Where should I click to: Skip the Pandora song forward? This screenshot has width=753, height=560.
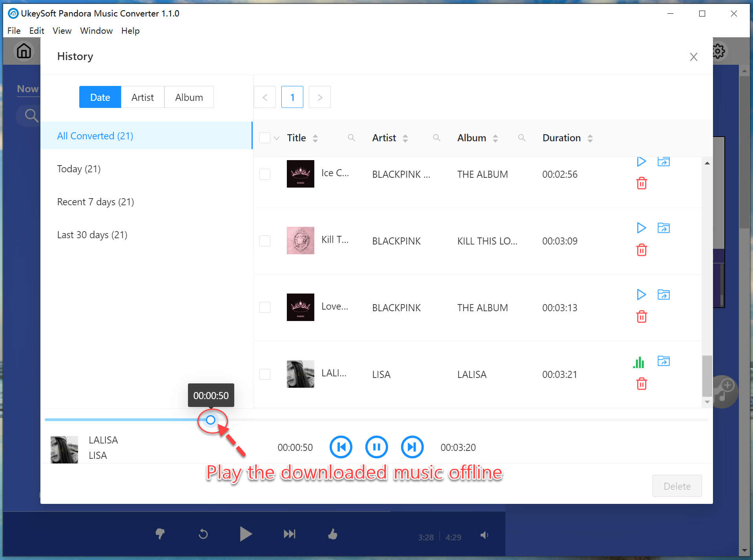(x=290, y=534)
